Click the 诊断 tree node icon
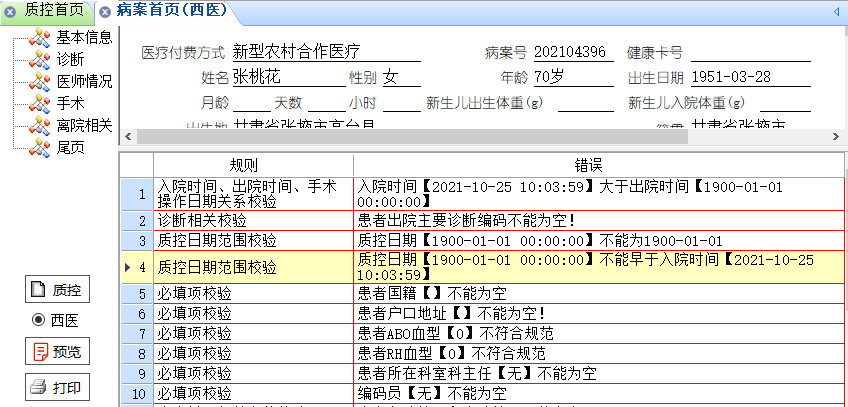The width and height of the screenshot is (848, 407). 40,60
